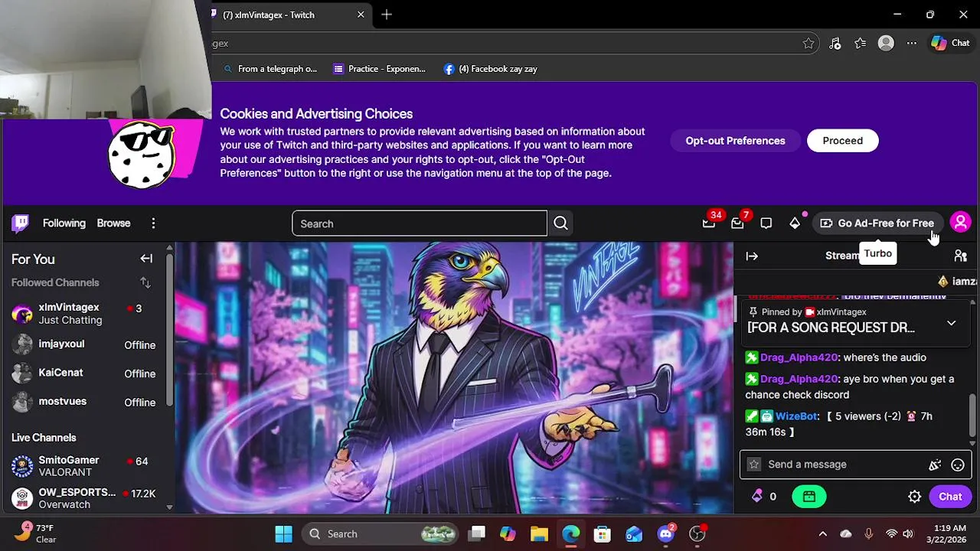Screen dimensions: 980x551
Task: Open chat settings gear icon
Action: (x=914, y=497)
